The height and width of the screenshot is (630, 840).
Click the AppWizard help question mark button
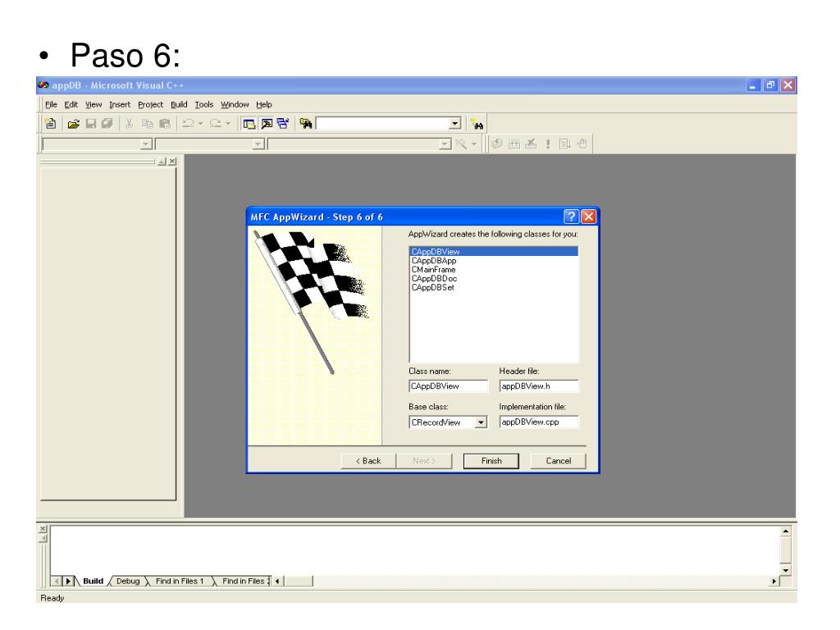[571, 217]
